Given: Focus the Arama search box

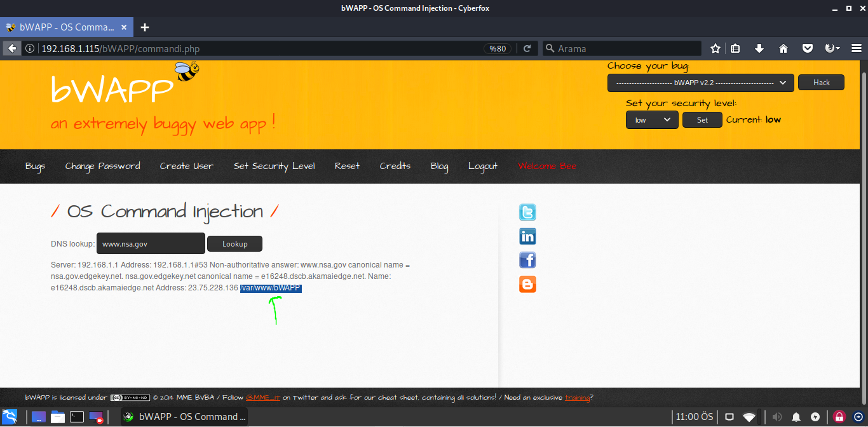Looking at the screenshot, I should point(621,48).
